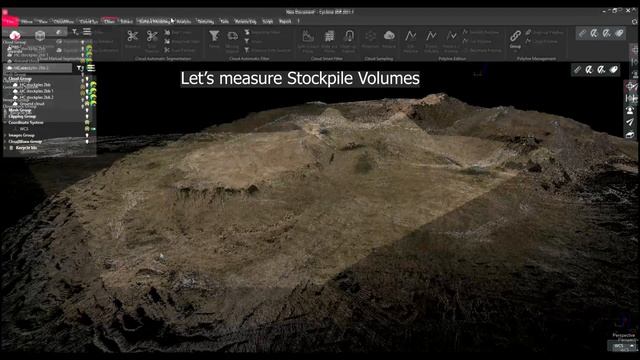Viewport: 640px width, 360px height.
Task: Click the tag label icon in upper quick toolbar
Action: click(619, 33)
